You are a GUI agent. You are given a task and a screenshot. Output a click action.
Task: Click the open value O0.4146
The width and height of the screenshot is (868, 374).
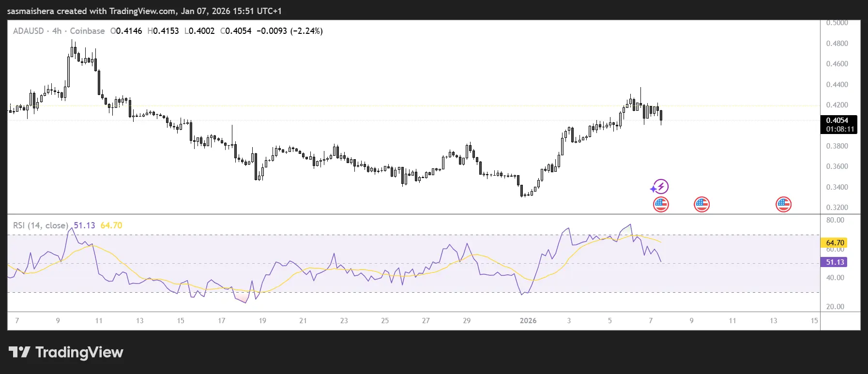(x=126, y=31)
